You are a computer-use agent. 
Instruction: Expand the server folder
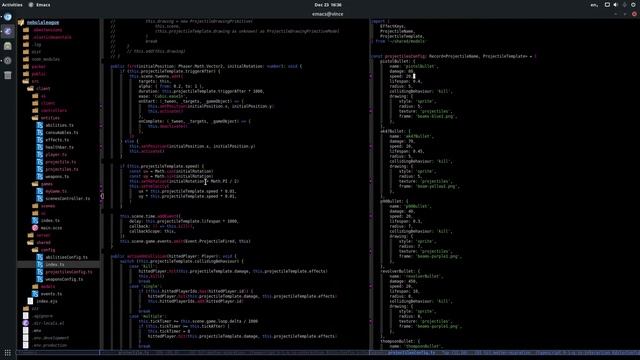(x=43, y=235)
